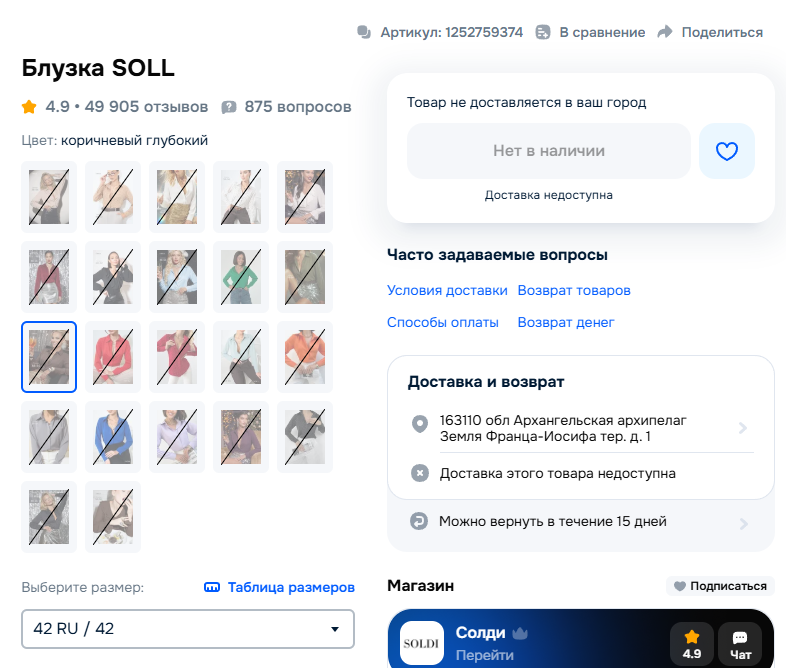Screen dimensions: 786x668
Task: Select the burgundy blouse with silver skirt thumbnail
Action: pyautogui.click(x=49, y=277)
